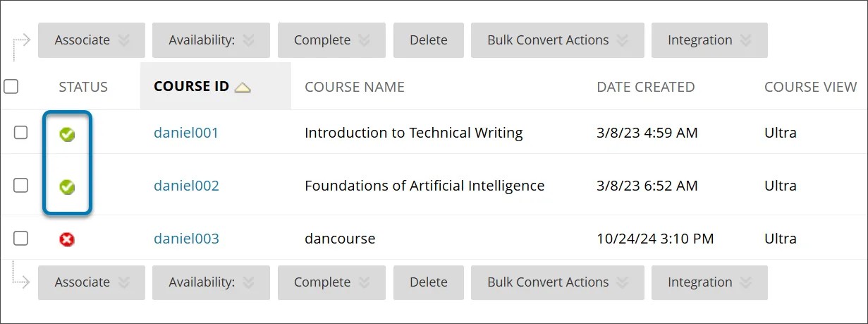
Task: Sort by the Course Name column header
Action: pyautogui.click(x=354, y=87)
